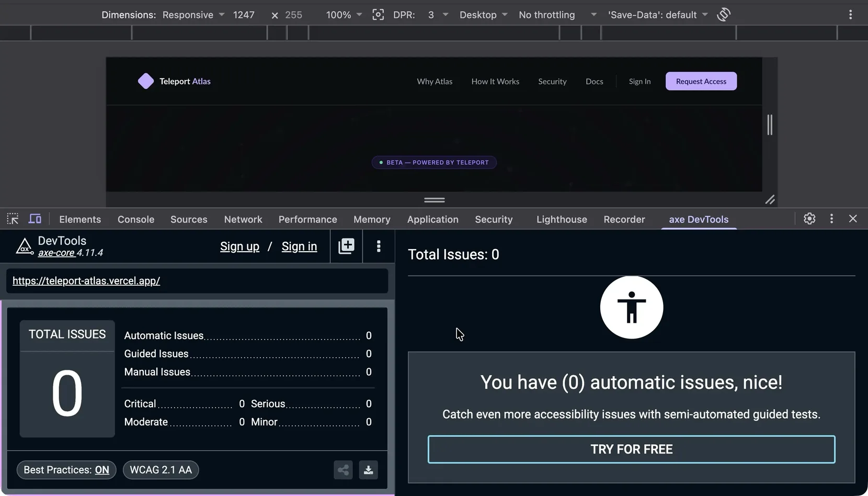Click the Teleport Atlas brand name

185,81
